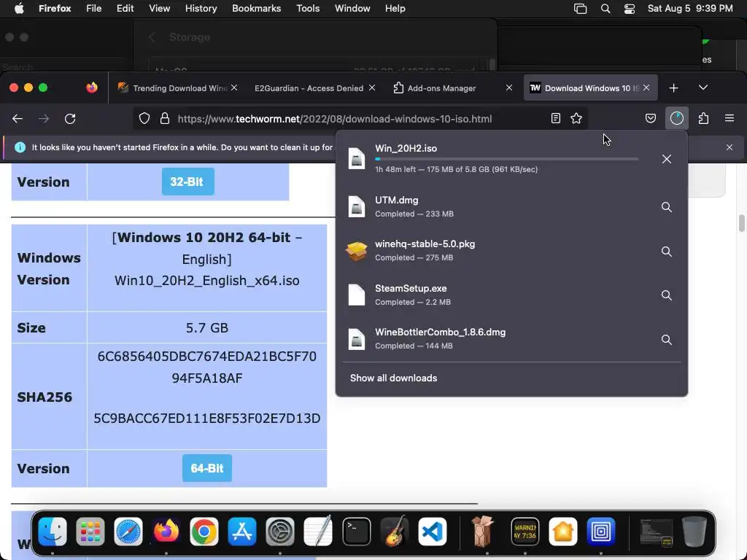Open Trash in the Dock
This screenshot has height=560, width=747.
[x=694, y=531]
